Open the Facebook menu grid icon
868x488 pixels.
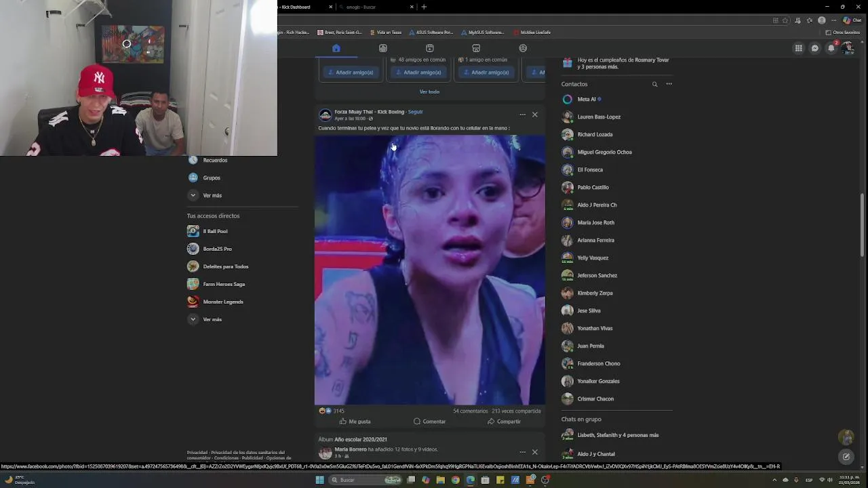799,48
